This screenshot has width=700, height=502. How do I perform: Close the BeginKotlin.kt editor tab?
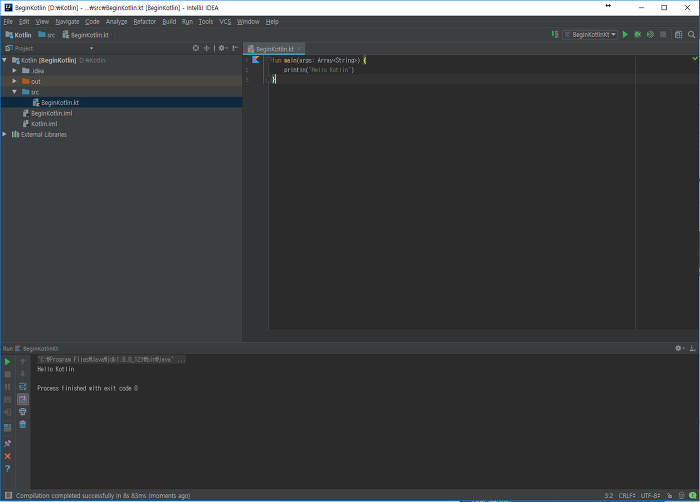299,49
